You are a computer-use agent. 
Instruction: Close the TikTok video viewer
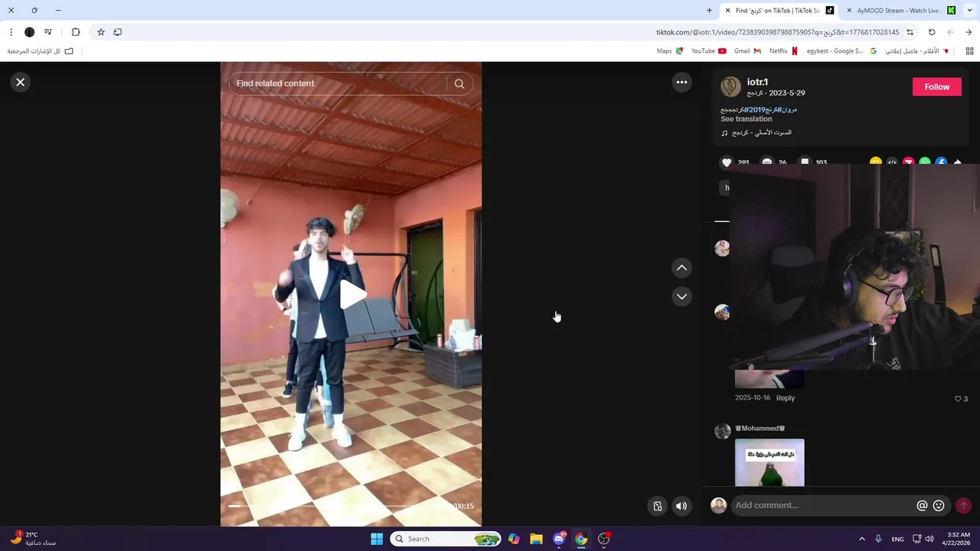click(x=21, y=82)
